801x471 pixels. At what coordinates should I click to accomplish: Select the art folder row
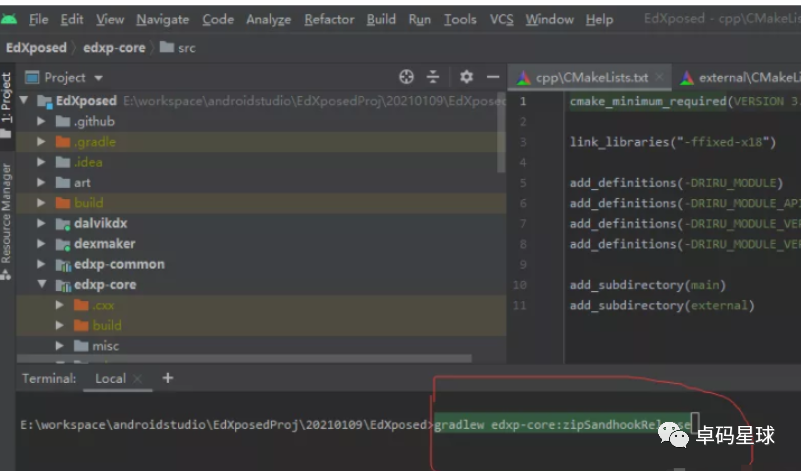(261, 182)
